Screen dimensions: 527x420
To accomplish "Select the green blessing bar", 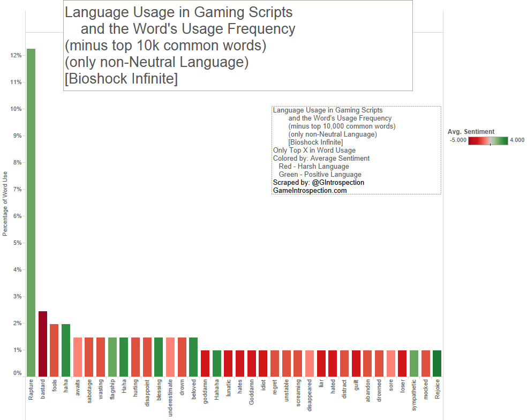I will coord(159,357).
